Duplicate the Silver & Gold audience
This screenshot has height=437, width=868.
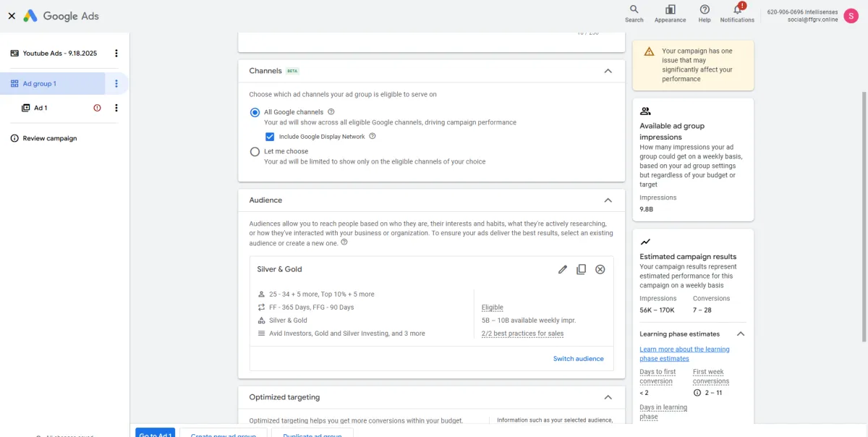point(581,269)
